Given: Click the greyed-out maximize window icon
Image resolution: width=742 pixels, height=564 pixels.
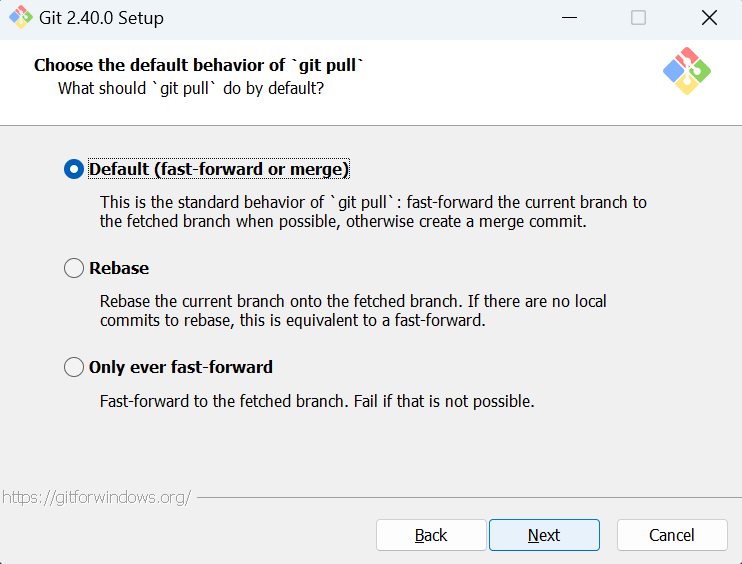Looking at the screenshot, I should click(x=638, y=18).
